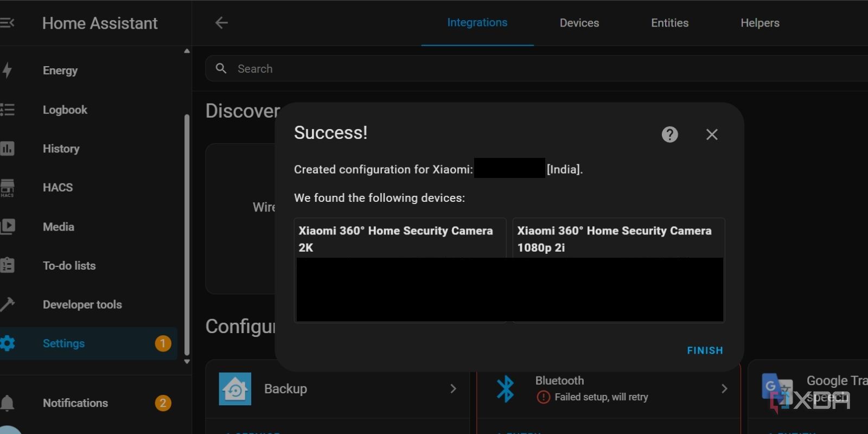
Task: Click the Energy lightning bolt icon
Action: pos(7,70)
